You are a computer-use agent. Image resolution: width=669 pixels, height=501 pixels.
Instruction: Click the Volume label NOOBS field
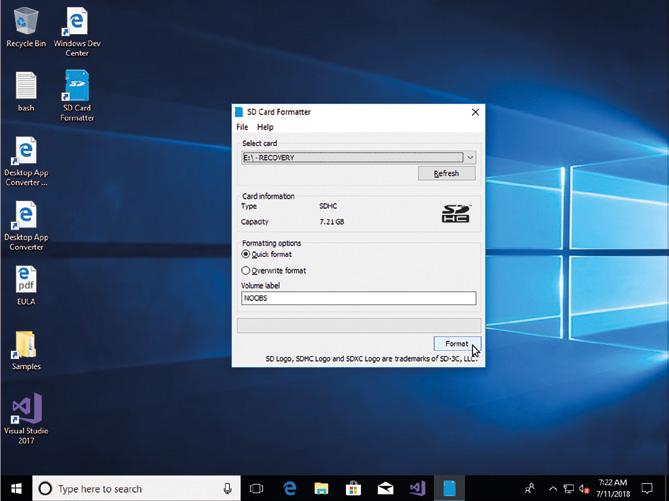pos(358,298)
